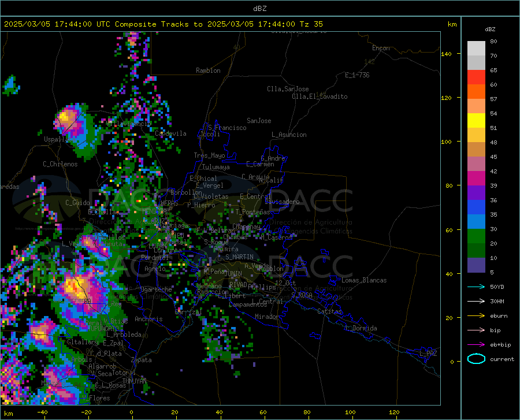Click the purple 39 dBZ legend swatch

476,192
